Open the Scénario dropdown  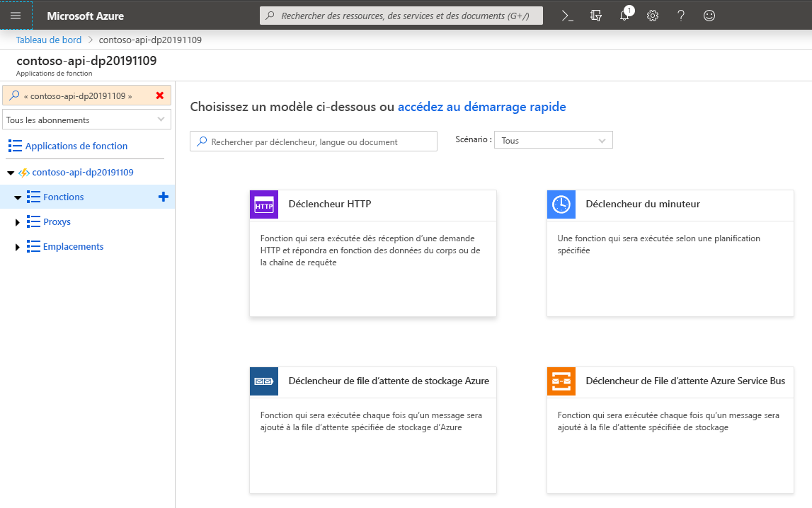click(x=553, y=140)
